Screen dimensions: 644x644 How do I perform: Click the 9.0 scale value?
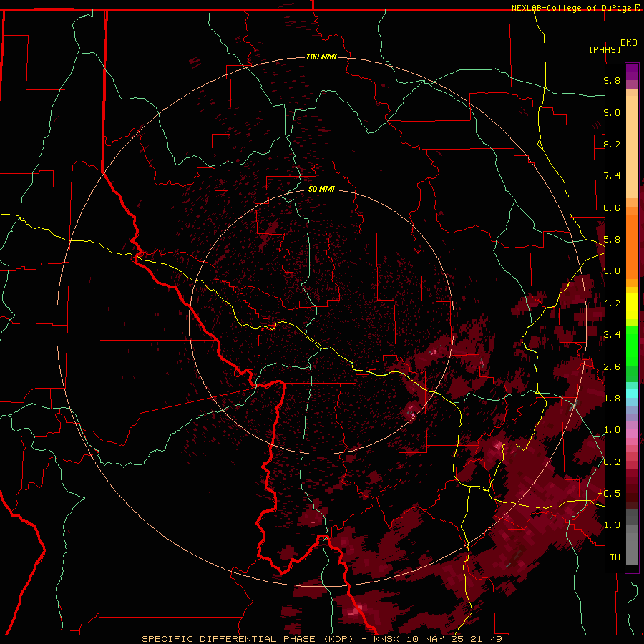(612, 112)
